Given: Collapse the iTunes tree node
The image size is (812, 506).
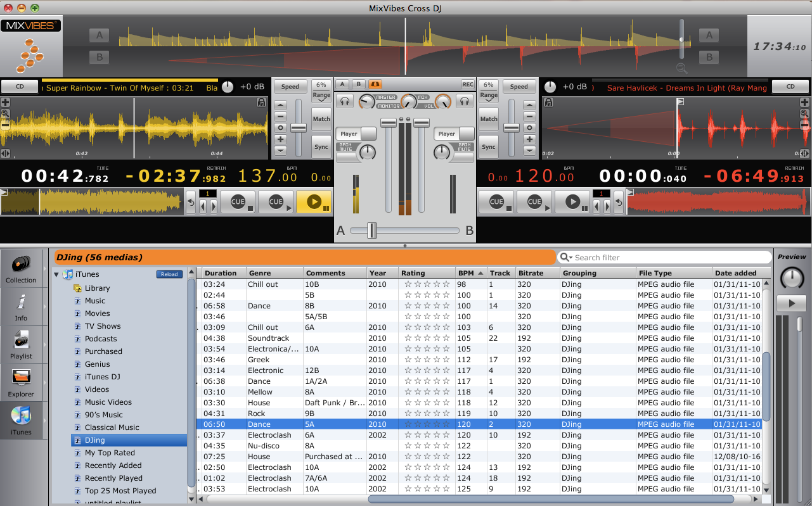Looking at the screenshot, I should pyautogui.click(x=57, y=274).
